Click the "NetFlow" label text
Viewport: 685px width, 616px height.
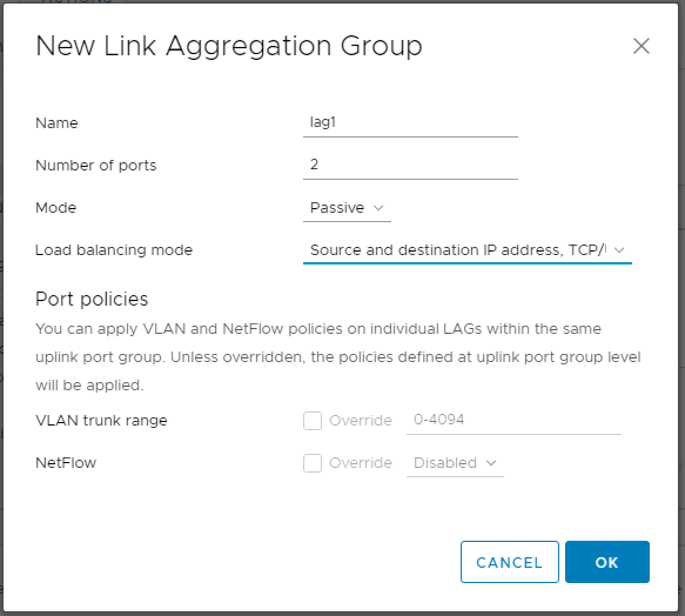pyautogui.click(x=66, y=463)
